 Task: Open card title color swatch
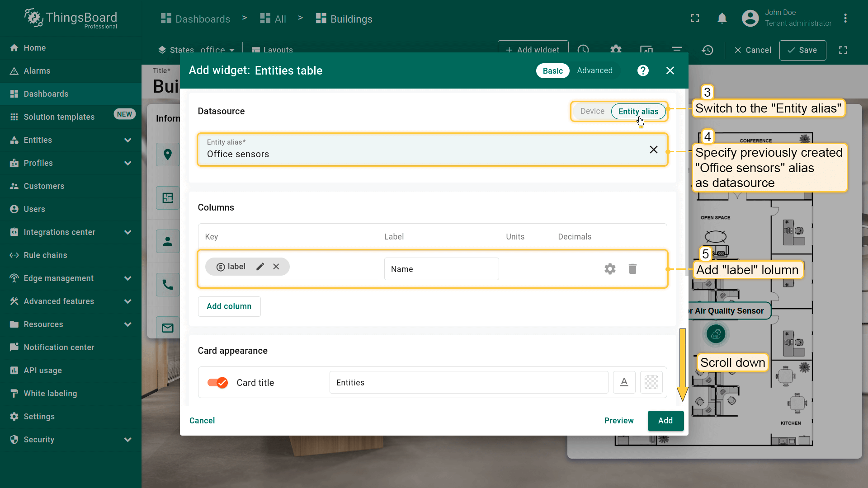pyautogui.click(x=651, y=382)
